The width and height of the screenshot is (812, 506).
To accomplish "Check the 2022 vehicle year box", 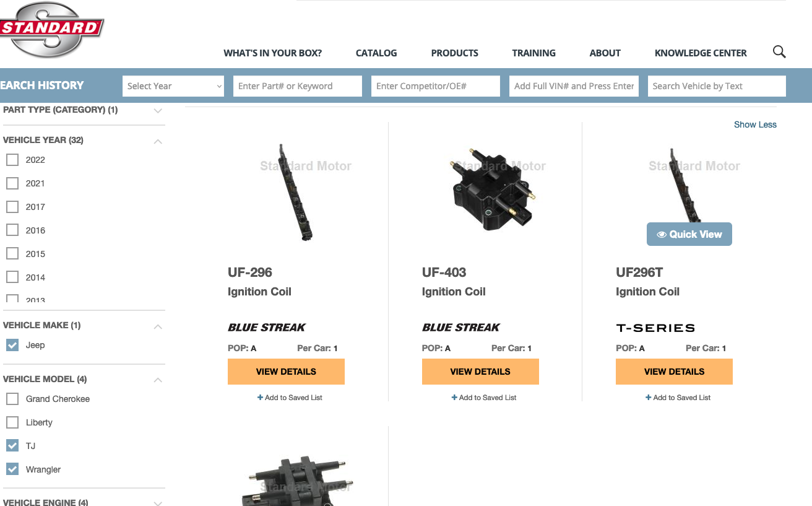I will (12, 160).
